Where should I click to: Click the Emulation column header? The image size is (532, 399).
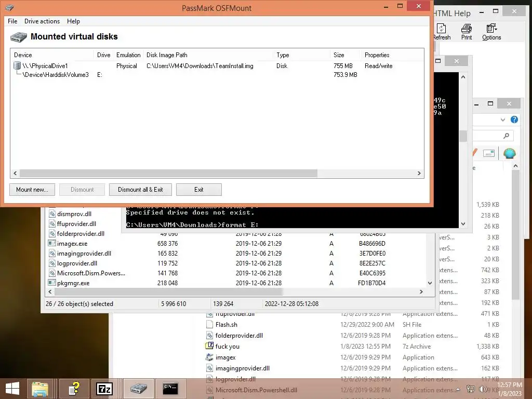pos(128,55)
